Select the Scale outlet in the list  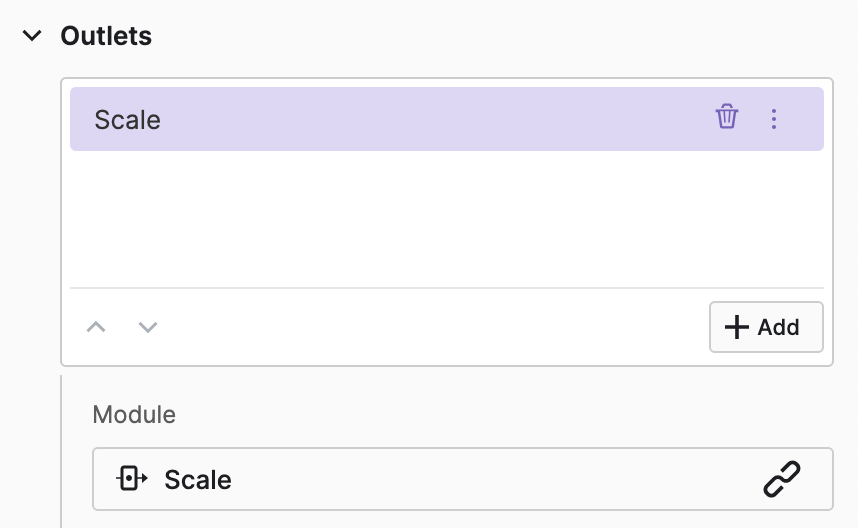tap(400, 119)
